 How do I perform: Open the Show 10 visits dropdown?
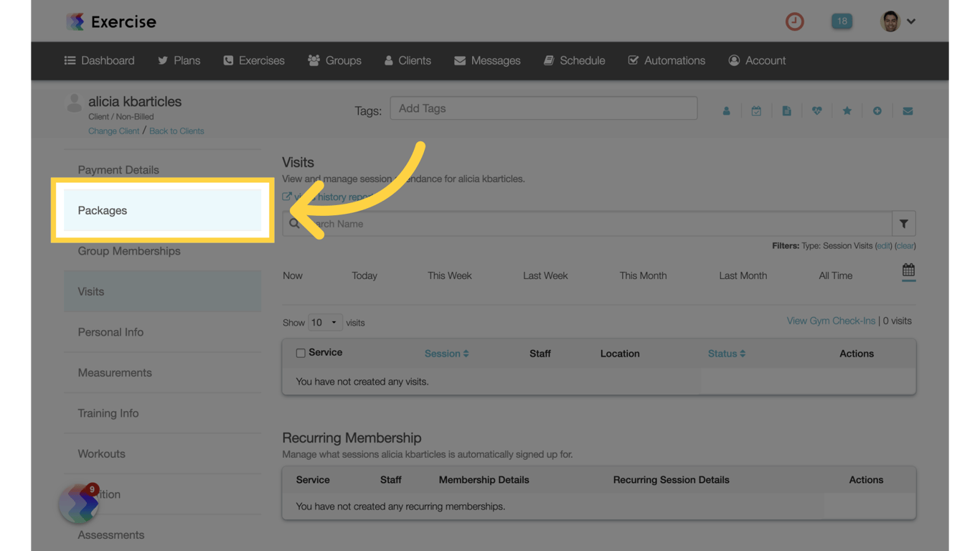click(325, 323)
